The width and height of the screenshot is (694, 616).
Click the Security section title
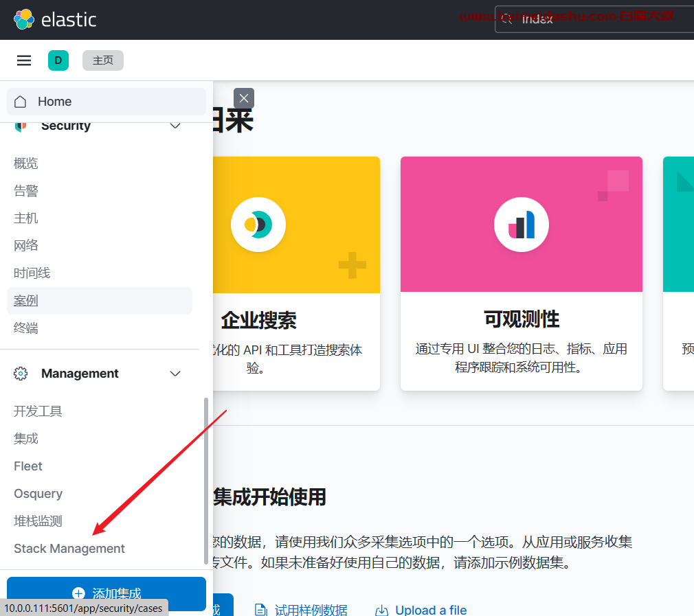coord(66,126)
